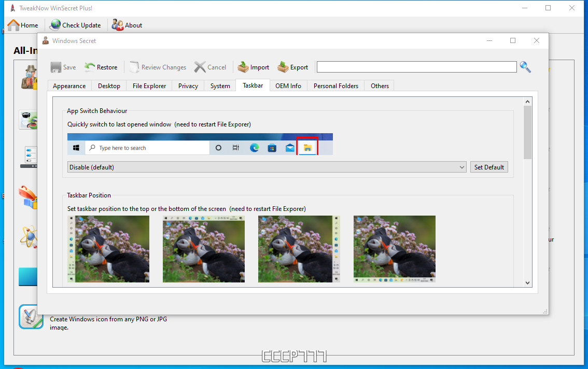Click the icon creator tool icon in TweakNow
This screenshot has width=588, height=369.
pos(31,317)
